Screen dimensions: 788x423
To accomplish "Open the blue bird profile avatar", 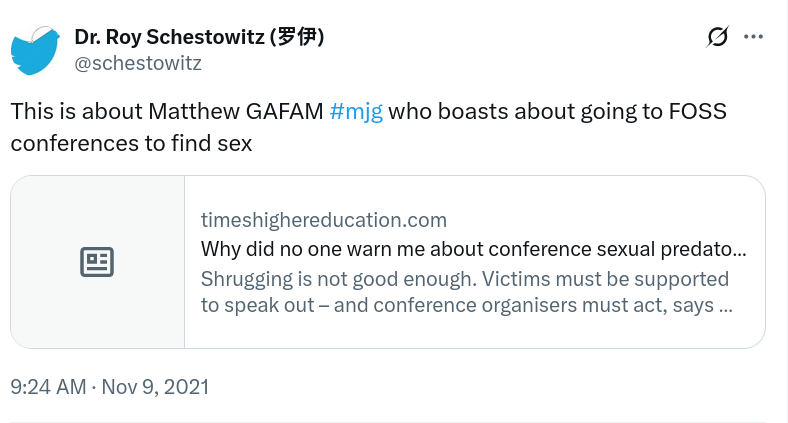I will [x=35, y=50].
